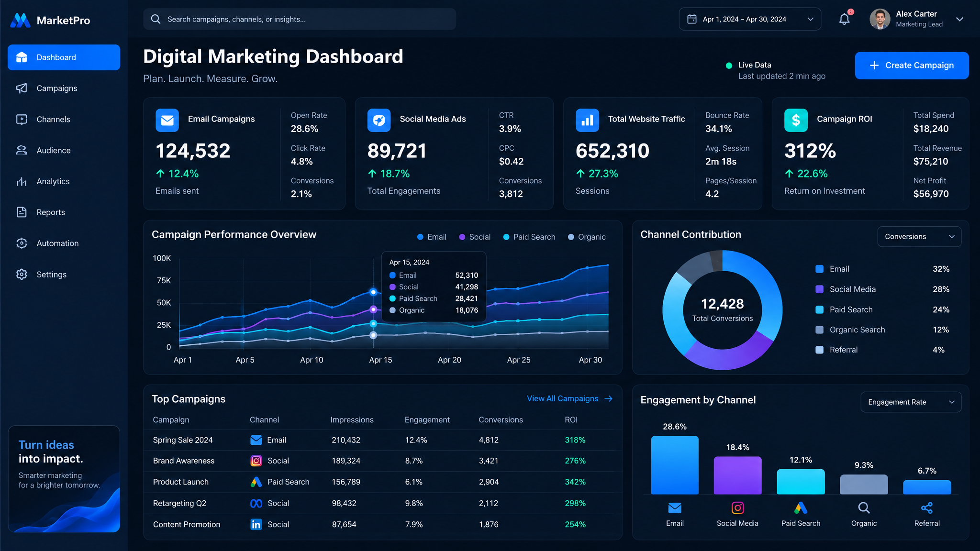980x551 pixels.
Task: Click the Organic Search swatch in donut legend
Action: (819, 330)
